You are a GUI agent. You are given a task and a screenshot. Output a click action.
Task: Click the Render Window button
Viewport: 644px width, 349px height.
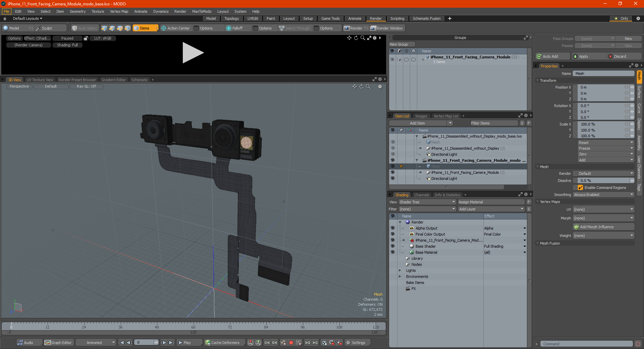click(x=387, y=28)
